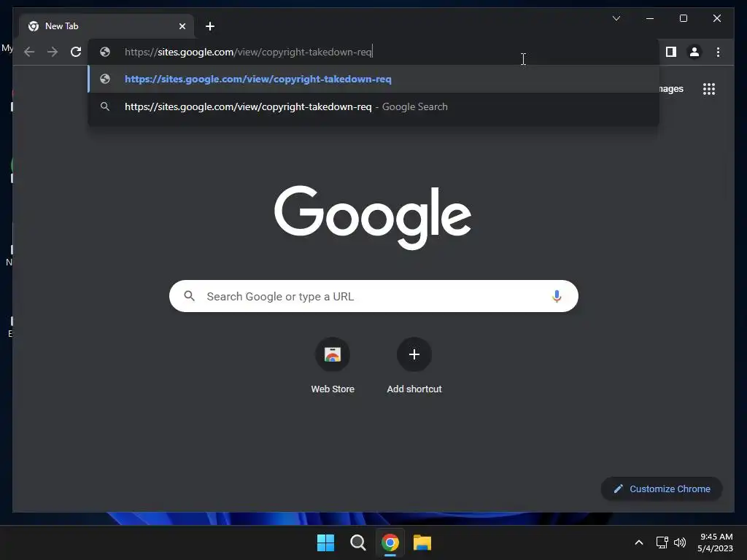Minimize the Chrome window
The image size is (747, 560).
tap(650, 18)
